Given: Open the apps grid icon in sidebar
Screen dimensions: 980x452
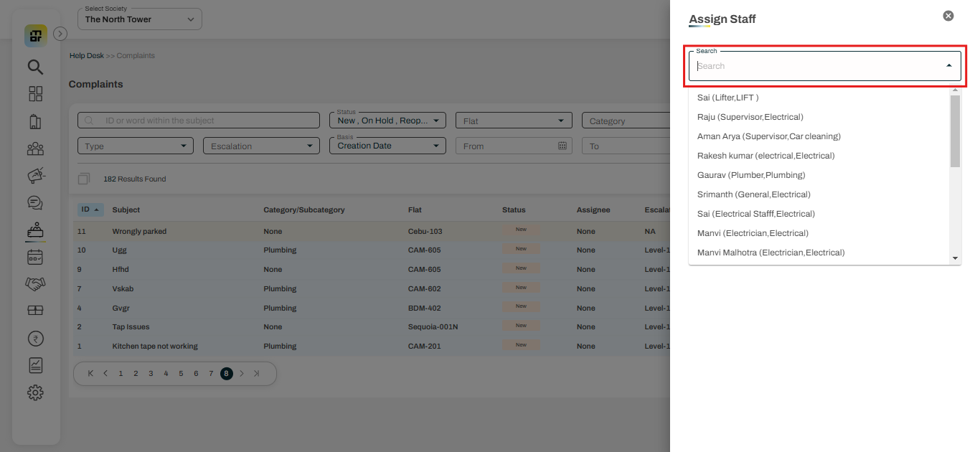Looking at the screenshot, I should coord(35,93).
